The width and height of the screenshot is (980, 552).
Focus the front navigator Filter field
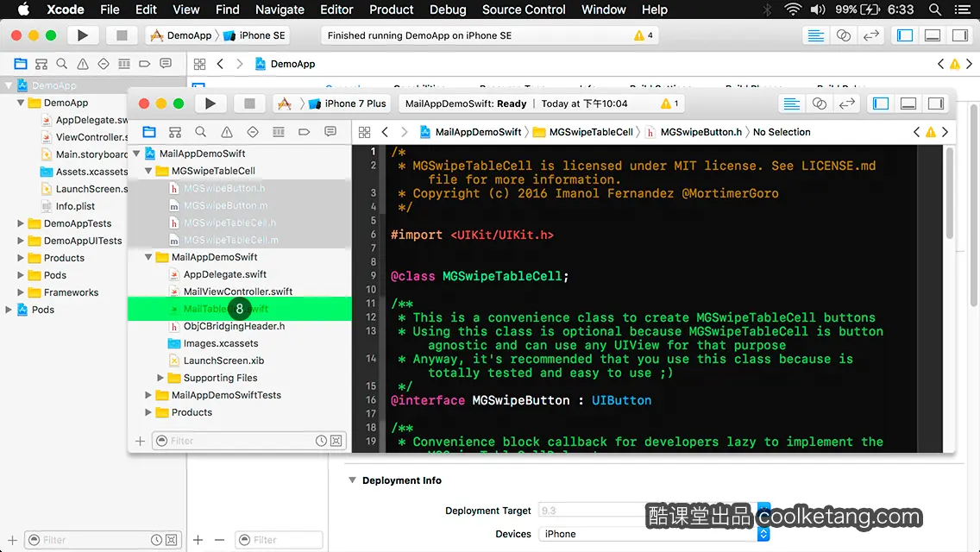pos(249,441)
